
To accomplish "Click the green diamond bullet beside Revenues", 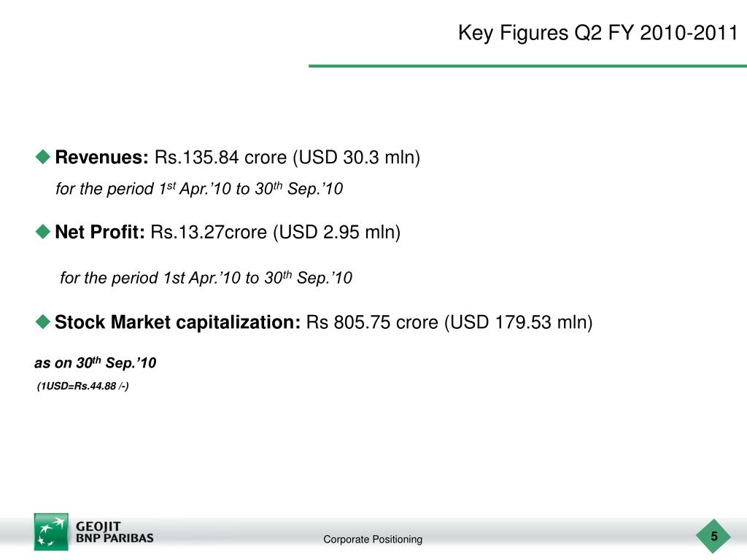I will [43, 157].
